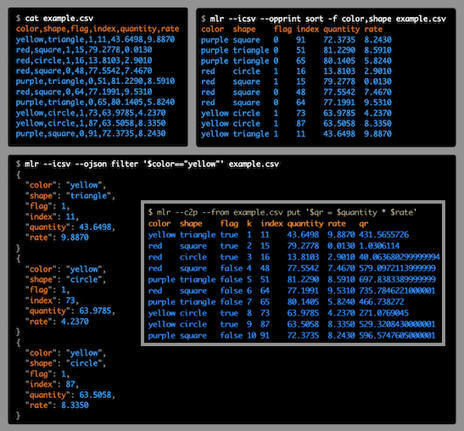
Task: Click the JSON line "index": 11
Action: click(52, 217)
